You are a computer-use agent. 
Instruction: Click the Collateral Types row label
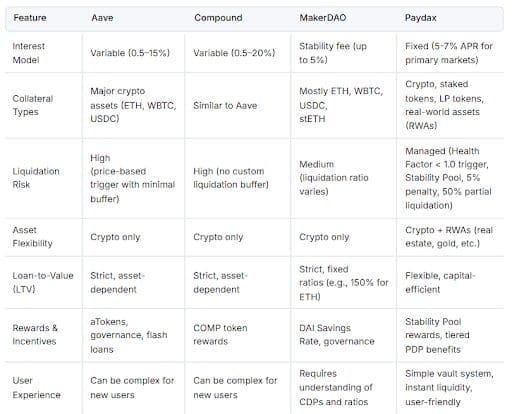pyautogui.click(x=33, y=105)
